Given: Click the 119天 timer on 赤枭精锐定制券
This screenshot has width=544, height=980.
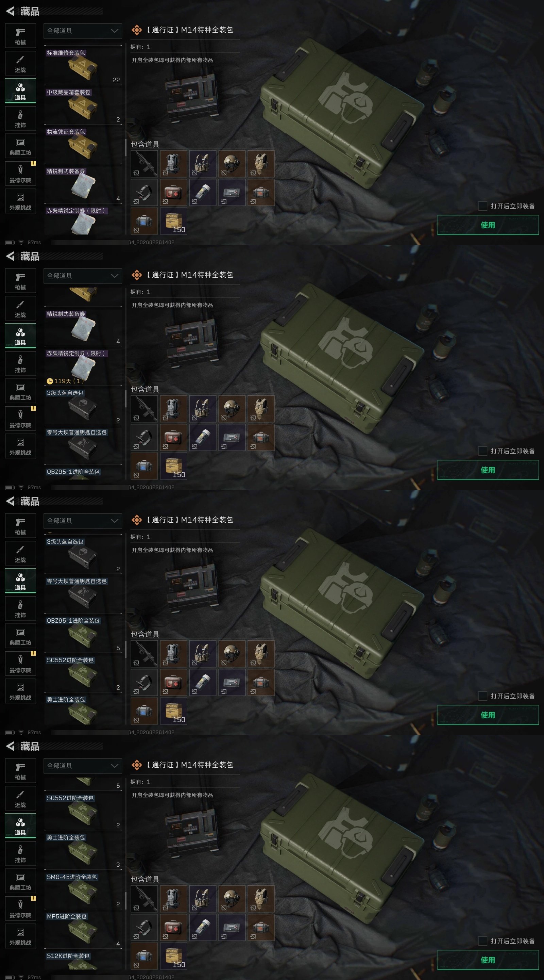Looking at the screenshot, I should (x=65, y=381).
